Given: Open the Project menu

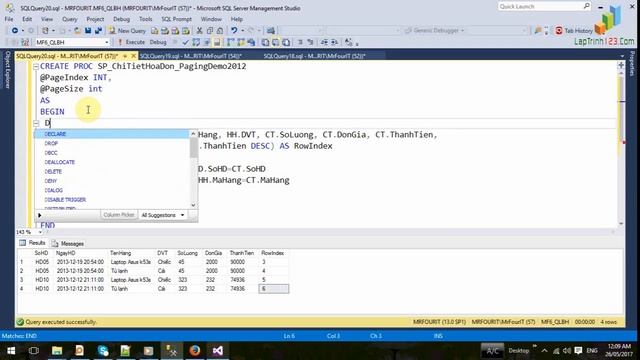Looking at the screenshot, I should tap(95, 19).
